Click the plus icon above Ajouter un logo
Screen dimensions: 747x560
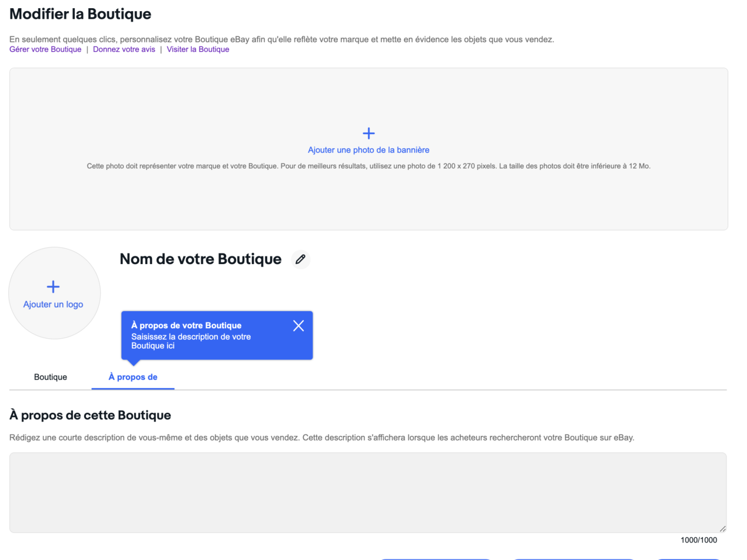point(53,286)
